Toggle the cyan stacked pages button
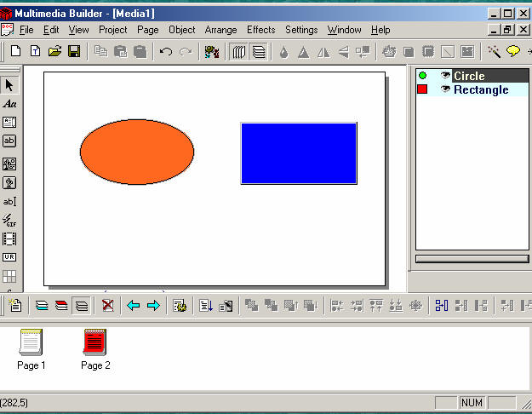The width and height of the screenshot is (532, 414). [42, 306]
